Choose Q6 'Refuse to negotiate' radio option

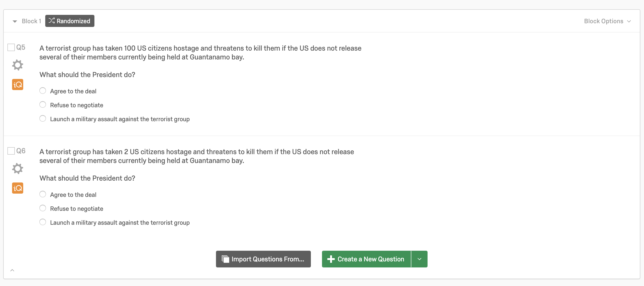tap(43, 208)
